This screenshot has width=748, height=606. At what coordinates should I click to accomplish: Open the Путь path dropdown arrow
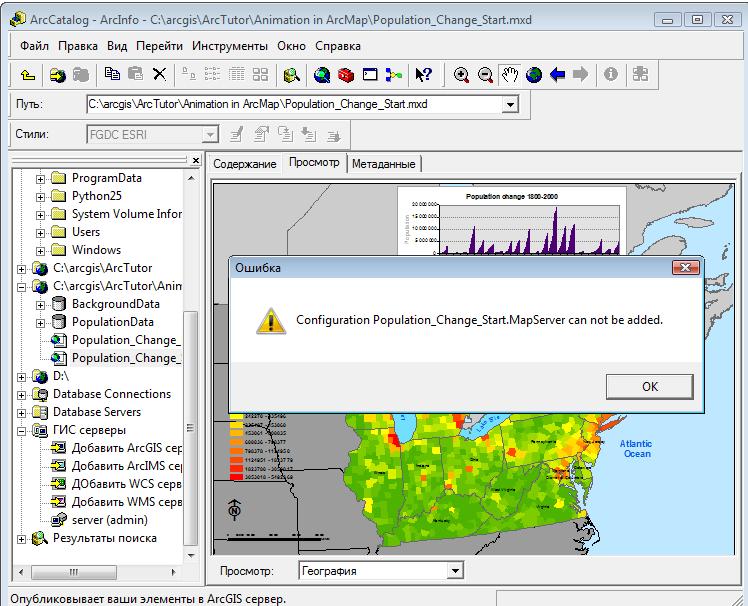click(x=510, y=104)
